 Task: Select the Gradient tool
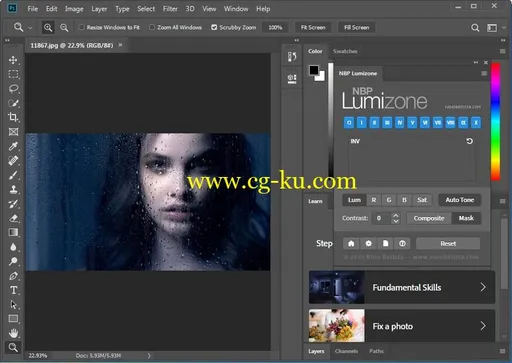13,232
